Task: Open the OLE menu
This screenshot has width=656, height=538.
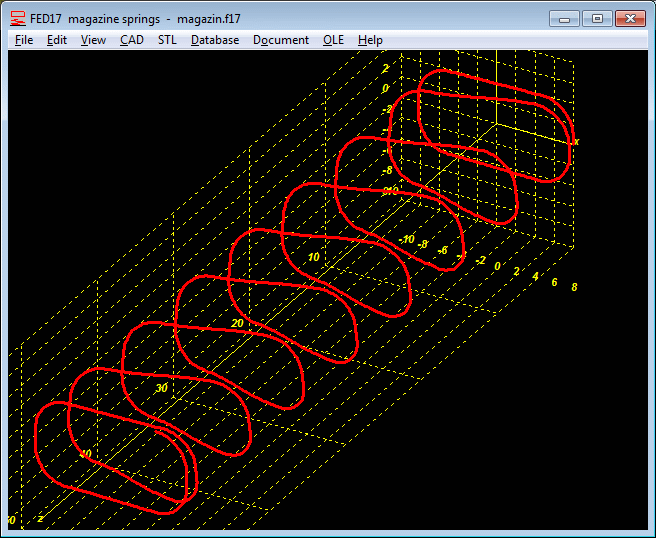Action: tap(333, 40)
